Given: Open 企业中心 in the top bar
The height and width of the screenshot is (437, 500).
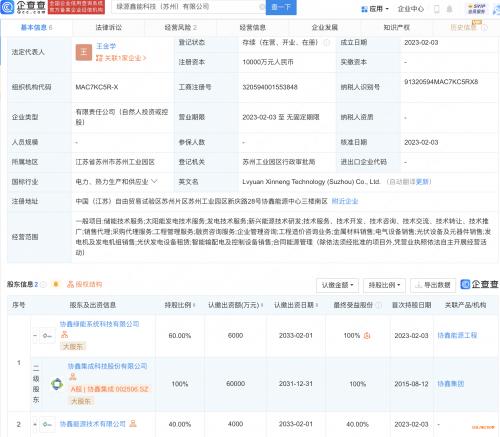Looking at the screenshot, I should [411, 9].
